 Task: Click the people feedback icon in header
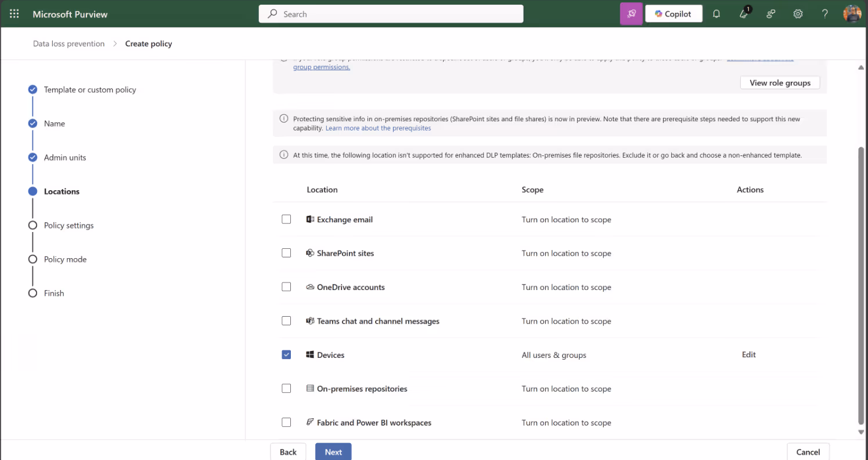tap(771, 14)
